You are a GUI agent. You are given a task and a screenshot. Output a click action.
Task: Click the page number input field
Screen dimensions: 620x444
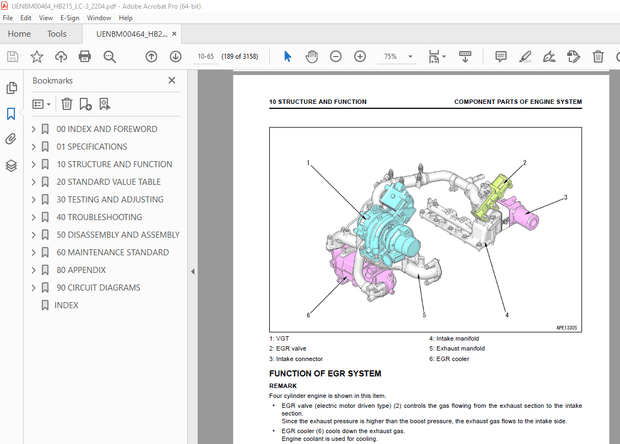pos(206,57)
